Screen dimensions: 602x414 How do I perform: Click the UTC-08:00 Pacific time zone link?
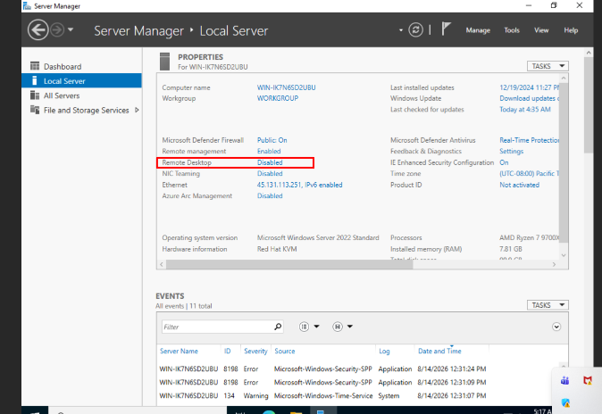(529, 174)
